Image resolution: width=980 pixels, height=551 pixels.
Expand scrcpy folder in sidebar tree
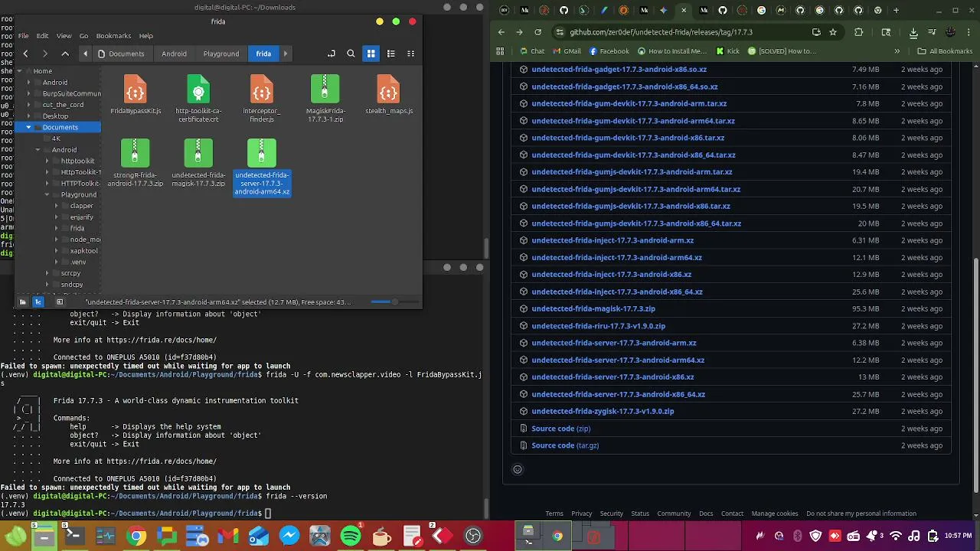click(x=47, y=273)
